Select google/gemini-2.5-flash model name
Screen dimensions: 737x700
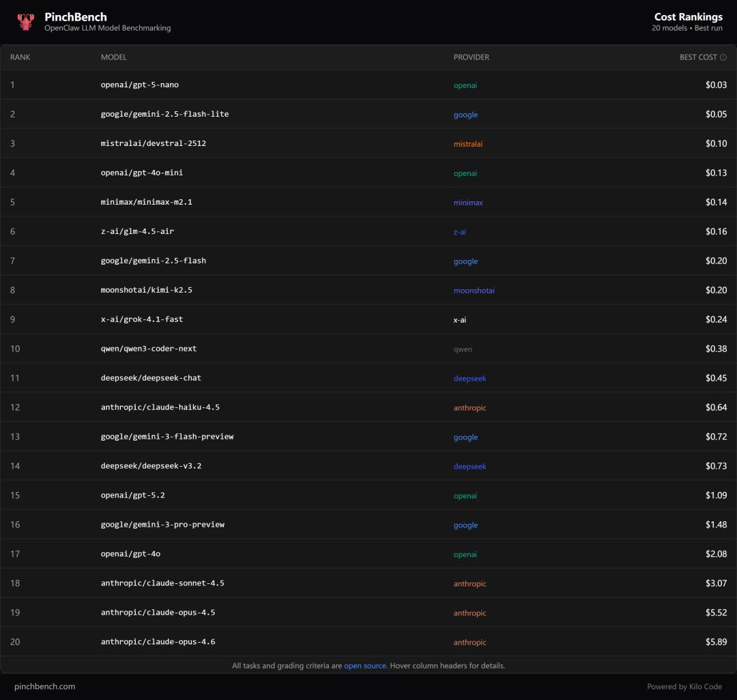(x=154, y=261)
